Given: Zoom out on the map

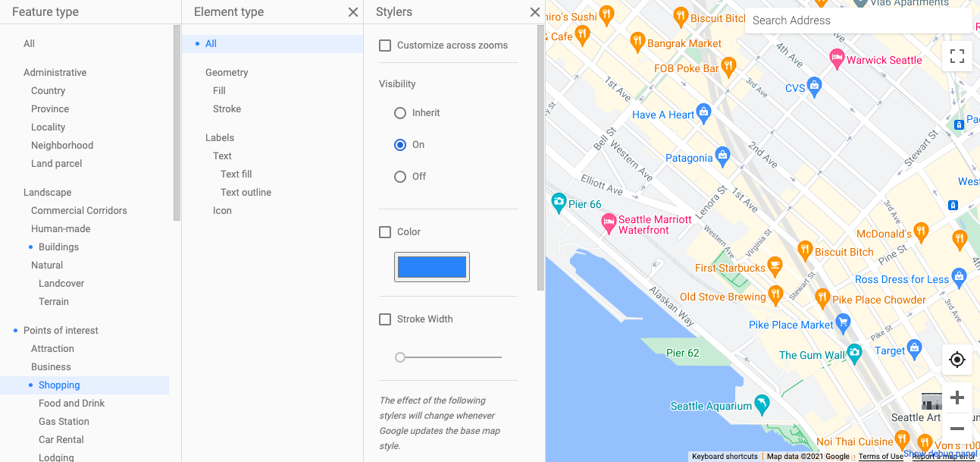Looking at the screenshot, I should coord(957,429).
